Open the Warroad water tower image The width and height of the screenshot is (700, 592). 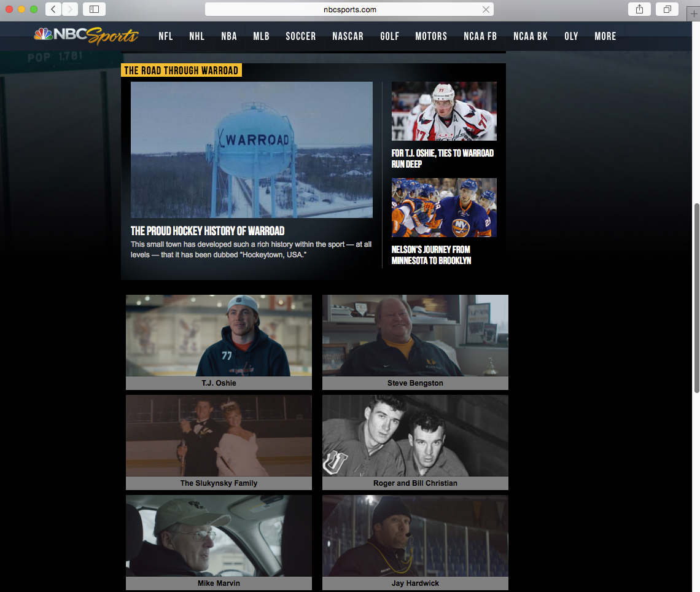coord(252,150)
